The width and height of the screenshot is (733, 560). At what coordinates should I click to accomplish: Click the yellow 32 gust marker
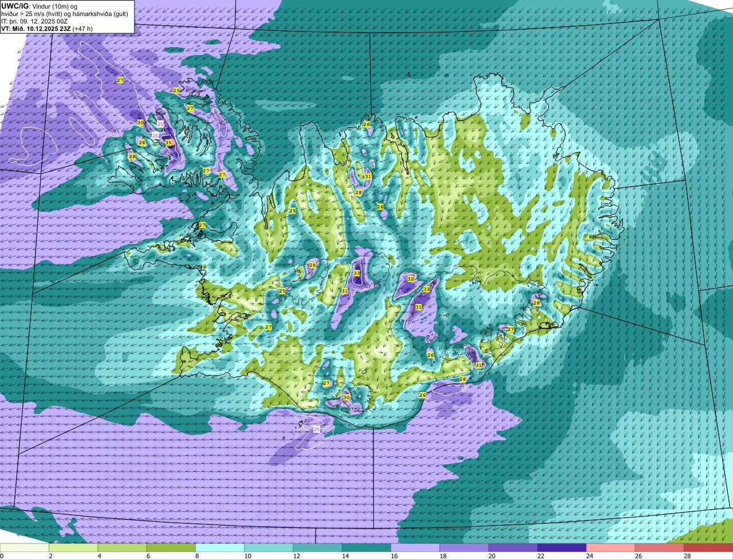411,279
